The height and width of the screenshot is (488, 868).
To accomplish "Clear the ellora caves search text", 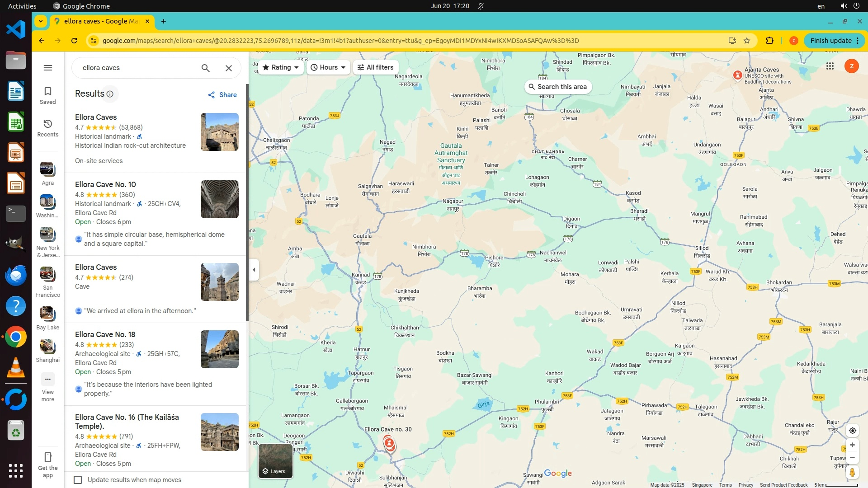I will 229,68.
